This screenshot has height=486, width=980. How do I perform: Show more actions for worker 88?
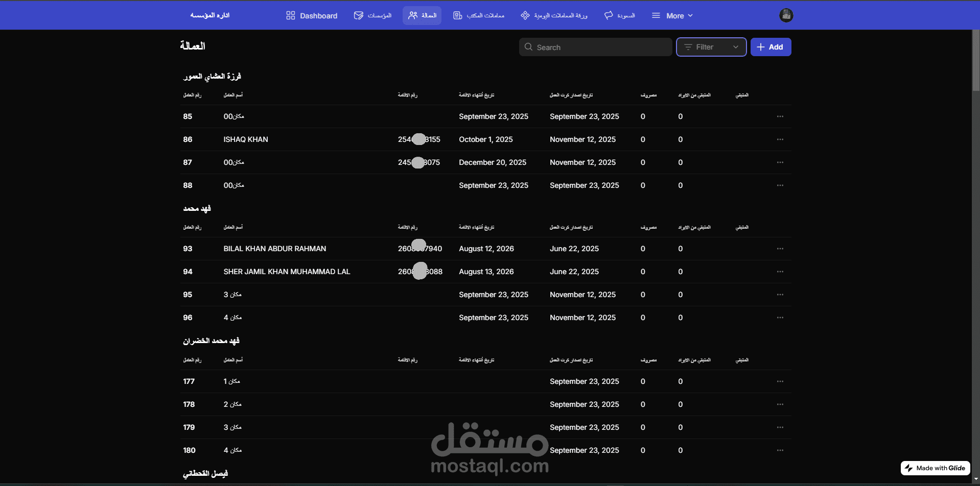pos(780,185)
